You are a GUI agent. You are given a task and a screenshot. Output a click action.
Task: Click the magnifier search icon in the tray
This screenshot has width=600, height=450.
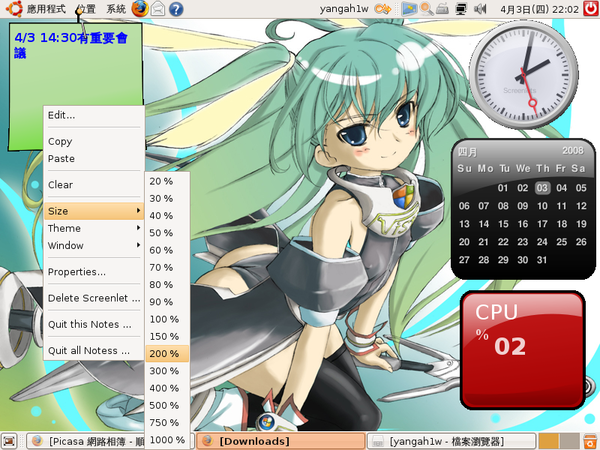[426, 9]
